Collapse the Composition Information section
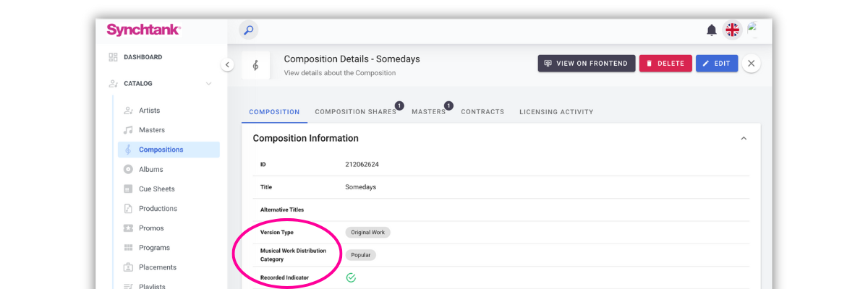The width and height of the screenshot is (868, 289). click(x=743, y=138)
